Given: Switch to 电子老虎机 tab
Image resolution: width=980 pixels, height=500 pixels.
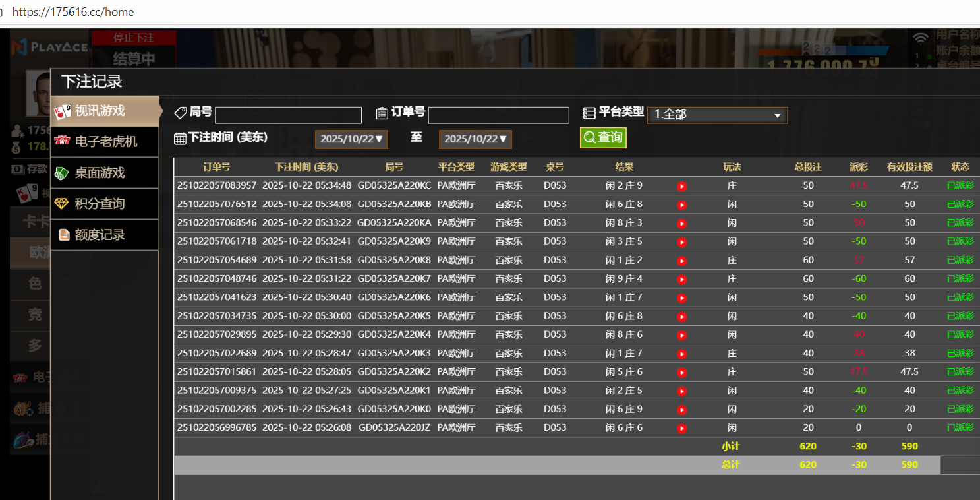Looking at the screenshot, I should click(104, 142).
